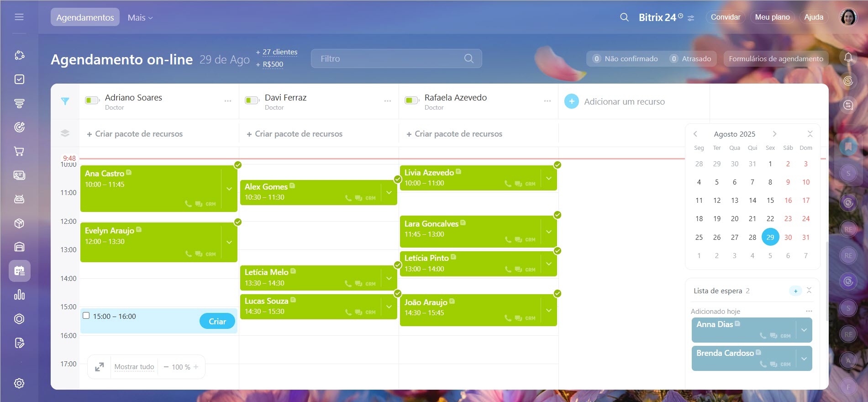
Task: Expand the Ana Castro booking chevron
Action: pyautogui.click(x=229, y=189)
